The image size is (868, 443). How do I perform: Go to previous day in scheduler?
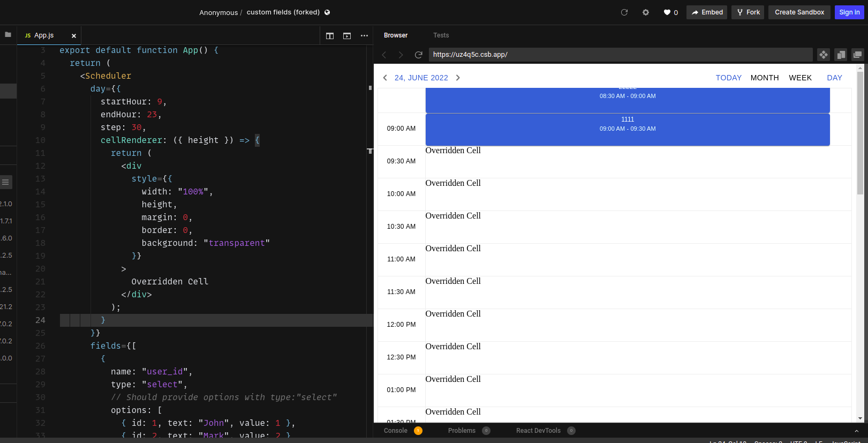385,78
